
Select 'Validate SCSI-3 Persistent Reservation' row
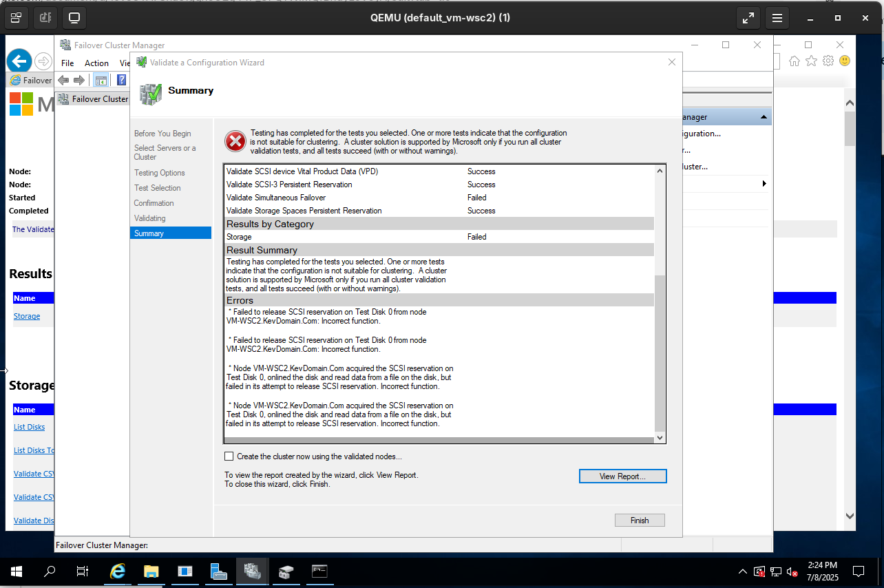coord(439,185)
